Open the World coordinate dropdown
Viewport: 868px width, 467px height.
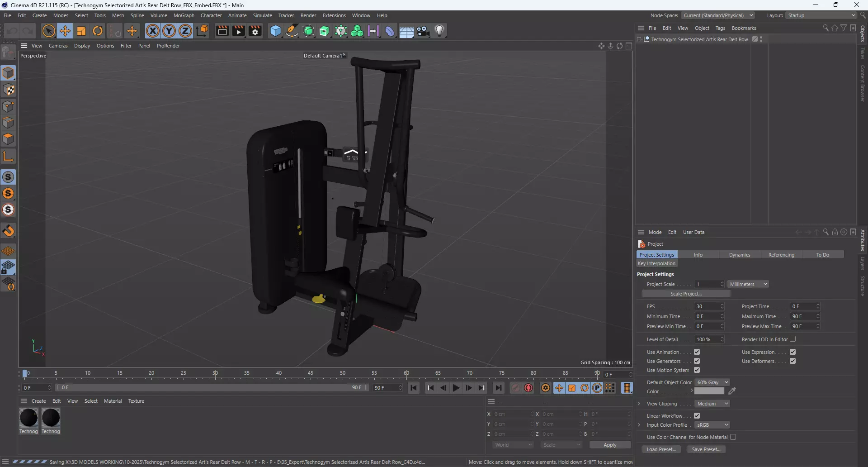point(513,445)
